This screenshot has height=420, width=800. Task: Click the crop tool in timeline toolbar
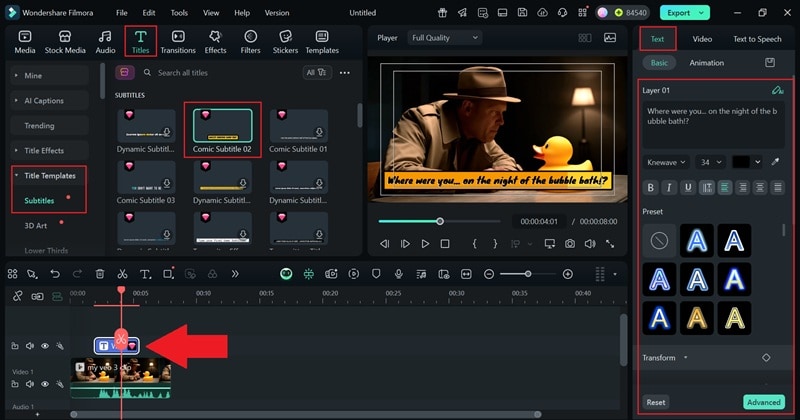coord(168,274)
